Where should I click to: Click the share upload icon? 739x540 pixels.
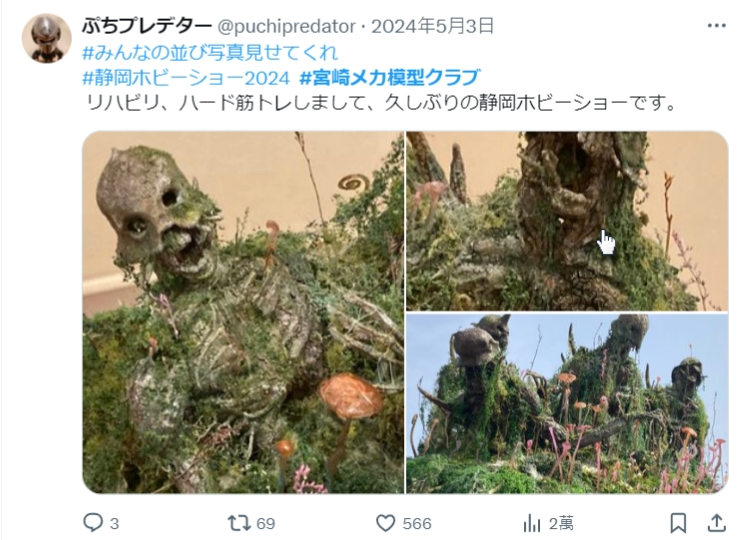tap(716, 522)
